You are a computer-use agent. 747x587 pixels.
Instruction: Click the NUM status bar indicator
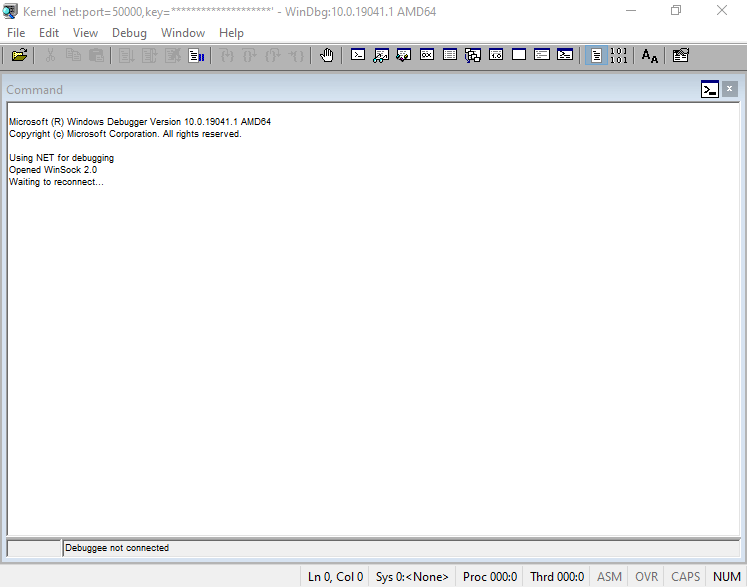(x=727, y=577)
